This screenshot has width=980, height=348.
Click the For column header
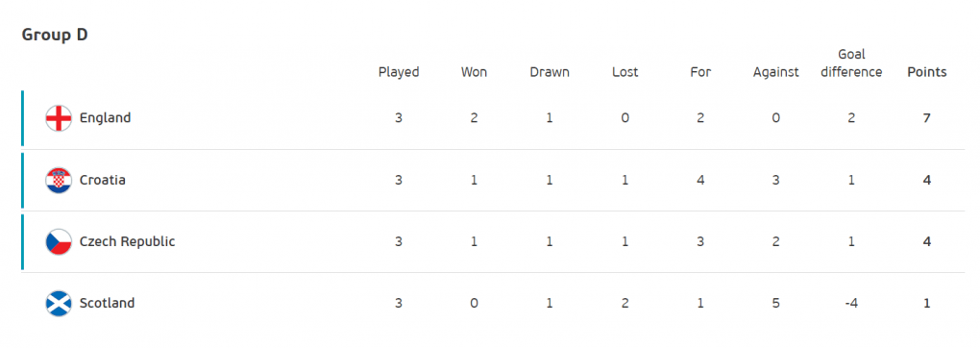[x=700, y=72]
